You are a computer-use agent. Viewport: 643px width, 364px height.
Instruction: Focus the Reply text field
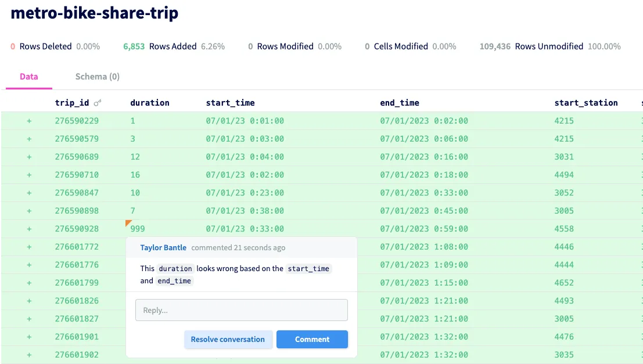[241, 310]
